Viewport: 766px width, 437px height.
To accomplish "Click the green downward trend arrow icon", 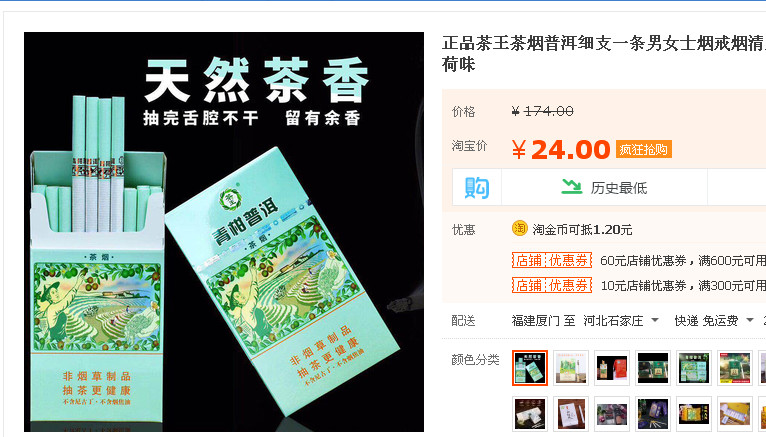I will click(x=571, y=186).
